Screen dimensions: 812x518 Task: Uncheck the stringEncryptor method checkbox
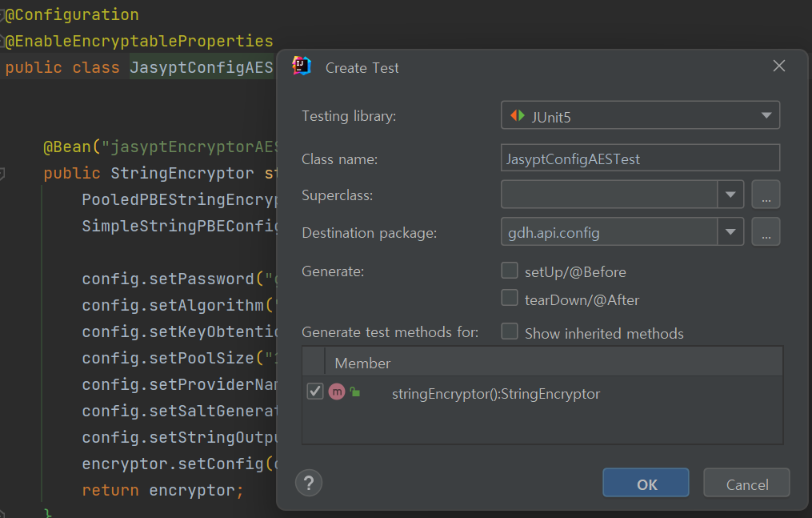pos(315,392)
